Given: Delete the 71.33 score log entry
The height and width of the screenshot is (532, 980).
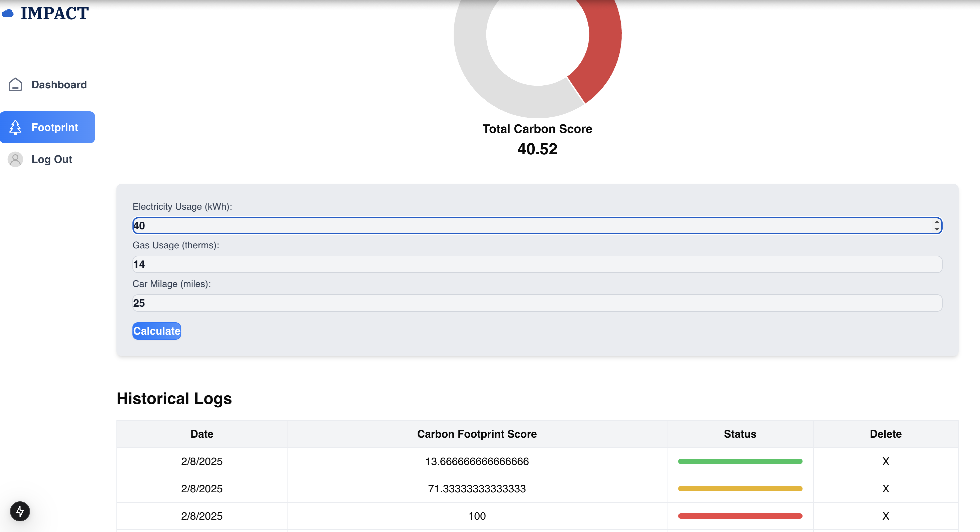Looking at the screenshot, I should point(885,489).
